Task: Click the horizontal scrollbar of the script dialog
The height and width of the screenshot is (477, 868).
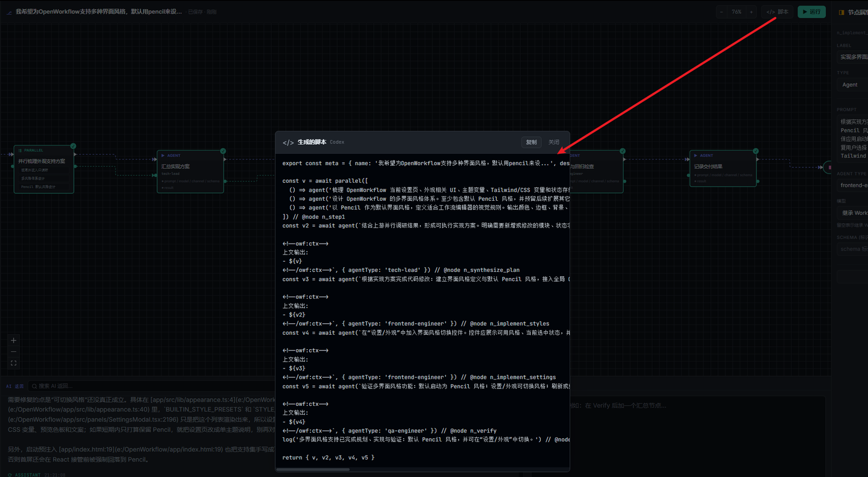Action: pyautogui.click(x=313, y=469)
